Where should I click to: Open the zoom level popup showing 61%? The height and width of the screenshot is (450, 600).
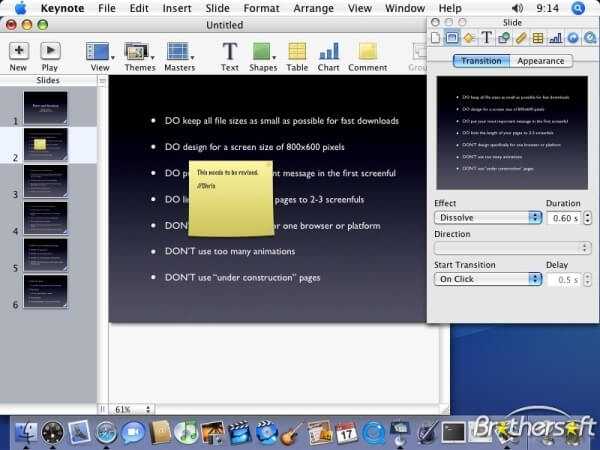click(132, 409)
